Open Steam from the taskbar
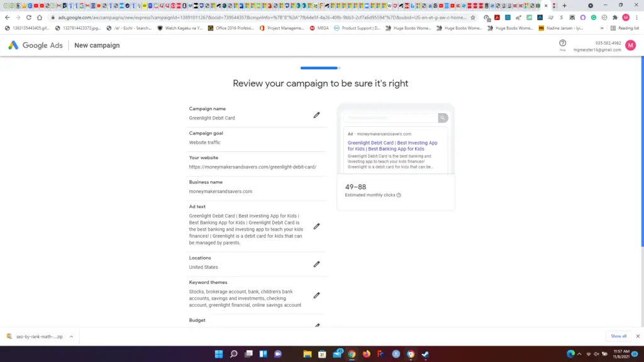The width and height of the screenshot is (644, 362). [x=425, y=354]
